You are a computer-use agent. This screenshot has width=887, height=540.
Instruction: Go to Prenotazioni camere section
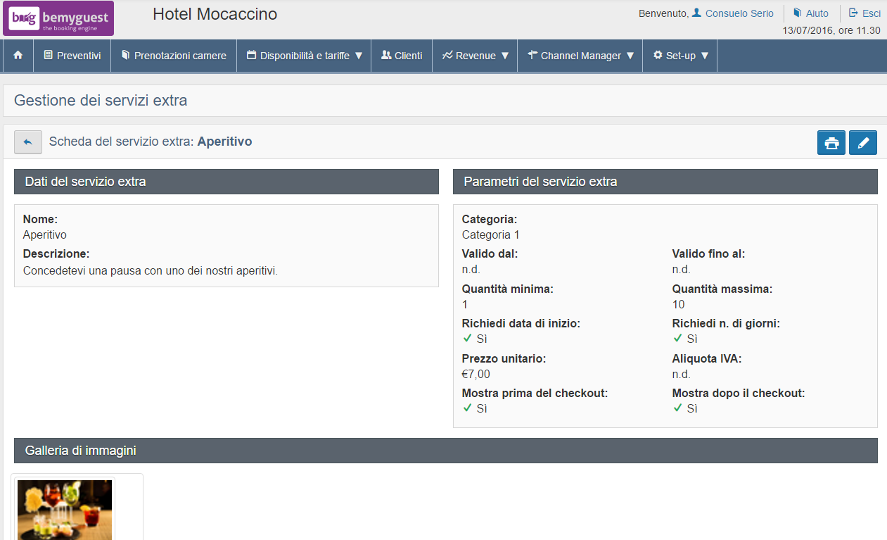click(173, 56)
